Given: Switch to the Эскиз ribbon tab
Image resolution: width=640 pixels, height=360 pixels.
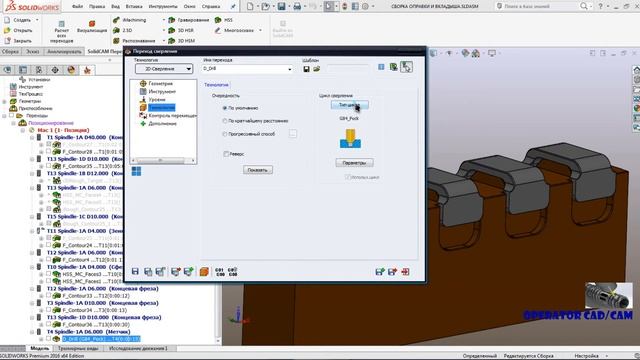Looking at the screenshot, I should (33, 52).
